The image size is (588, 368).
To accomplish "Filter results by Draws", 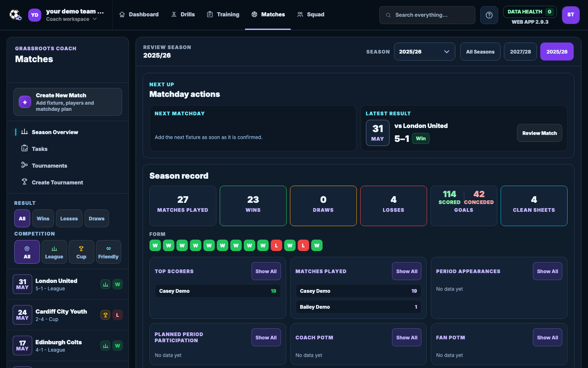I will click(x=97, y=218).
